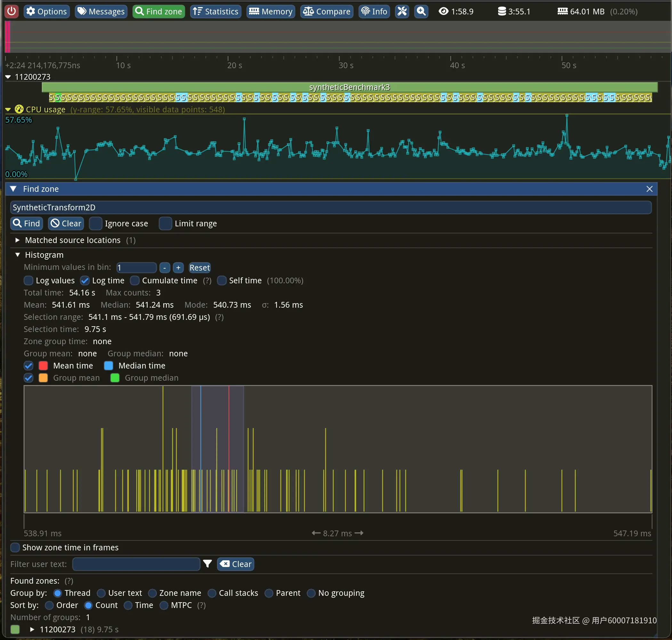Screen dimensions: 672x640
Task: Open the wrench tools icon button
Action: [x=402, y=11]
